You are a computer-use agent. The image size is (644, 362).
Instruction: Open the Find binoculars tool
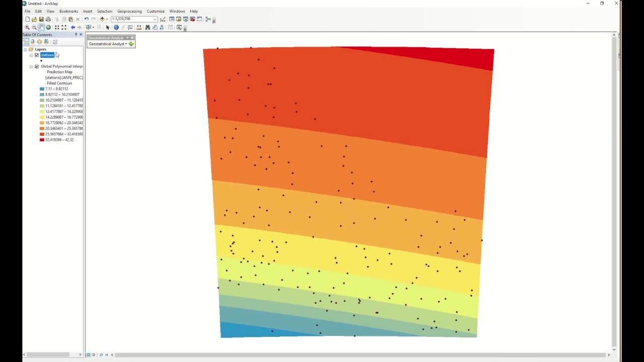tap(147, 27)
